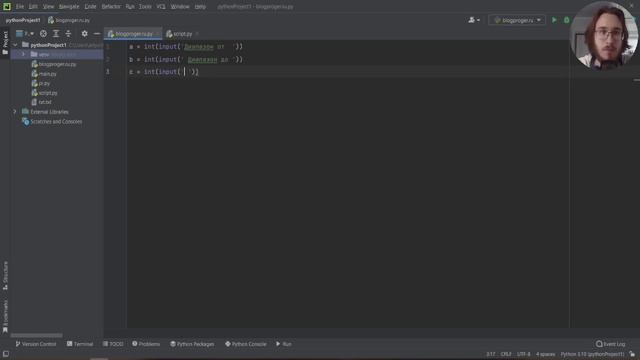Screen dimensions: 640x360
Task: Select main.py in project tree
Action: pos(44,74)
